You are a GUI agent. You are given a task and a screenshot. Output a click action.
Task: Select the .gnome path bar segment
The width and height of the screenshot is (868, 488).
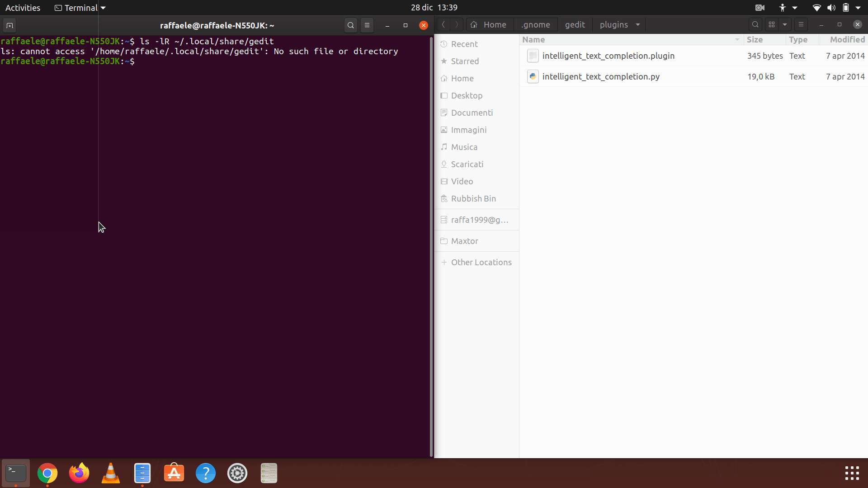[535, 24]
